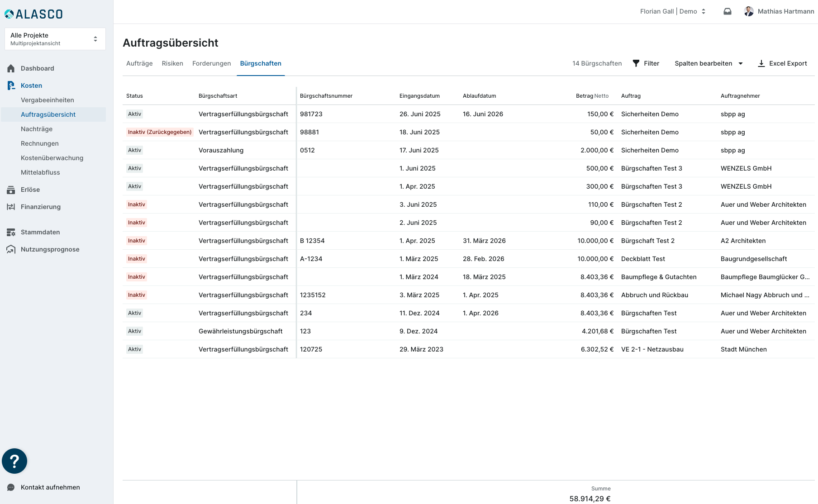Switch to the Risiken tab
This screenshot has height=504, width=818.
[x=172, y=63]
